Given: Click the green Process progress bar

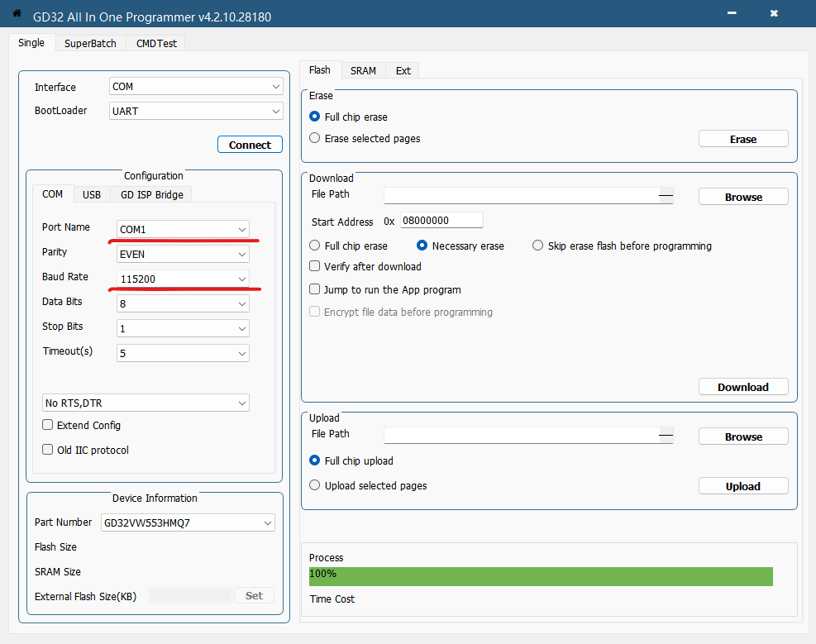Looking at the screenshot, I should coord(541,576).
